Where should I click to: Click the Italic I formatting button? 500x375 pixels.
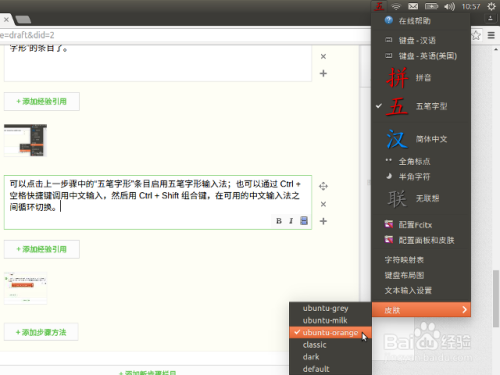[291, 221]
